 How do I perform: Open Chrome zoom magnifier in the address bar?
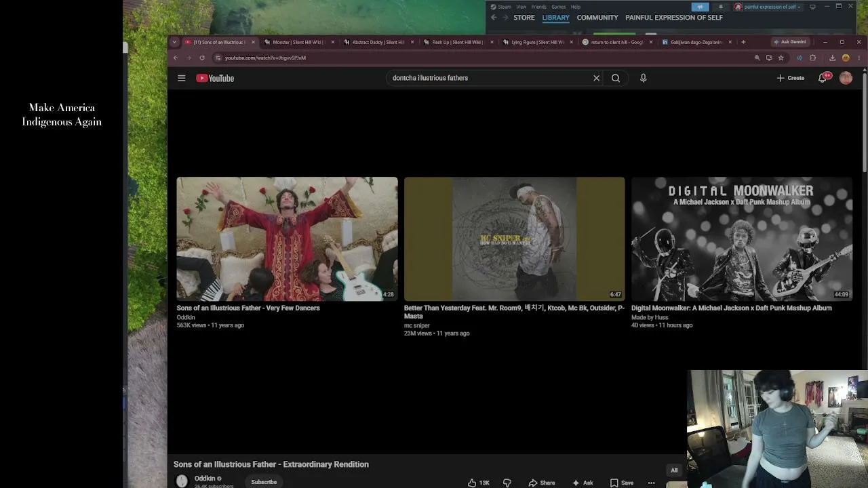[757, 58]
